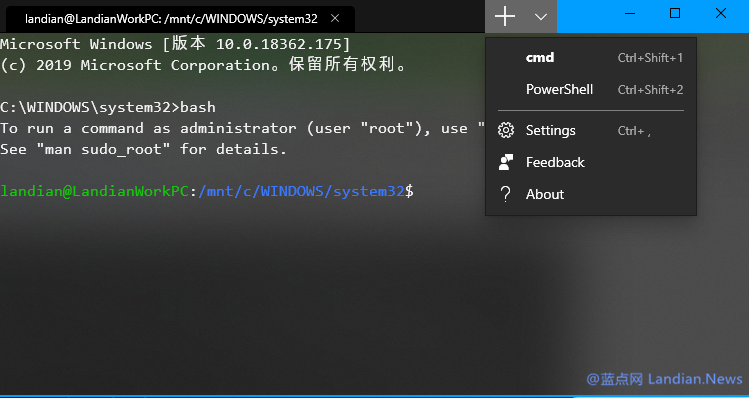Click the Ctrl+, shortcut next to Settings
Image resolution: width=749 pixels, height=398 pixels.
634,130
